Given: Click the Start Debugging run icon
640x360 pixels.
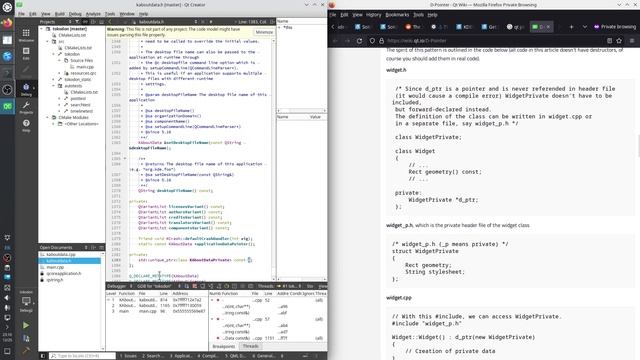Looking at the screenshot, I should click(26, 338).
